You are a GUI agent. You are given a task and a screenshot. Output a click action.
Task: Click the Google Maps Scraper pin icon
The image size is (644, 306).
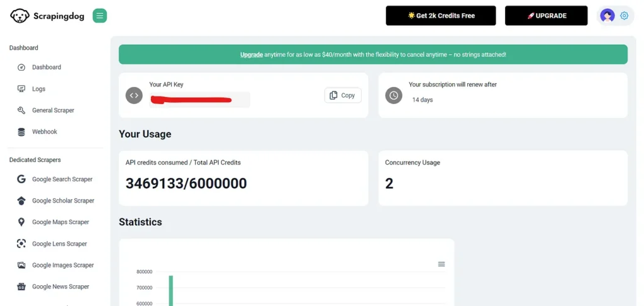pyautogui.click(x=21, y=222)
